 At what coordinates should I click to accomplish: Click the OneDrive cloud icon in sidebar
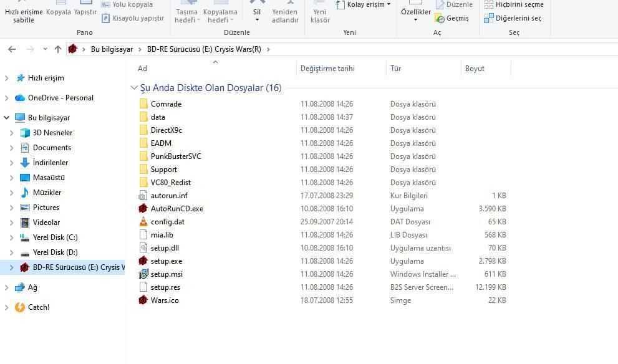coord(20,98)
